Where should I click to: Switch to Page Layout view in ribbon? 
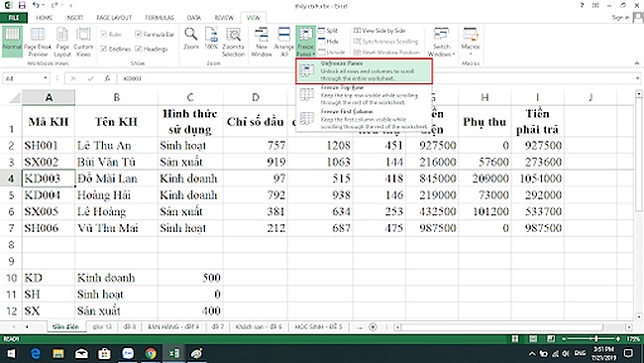[x=62, y=42]
